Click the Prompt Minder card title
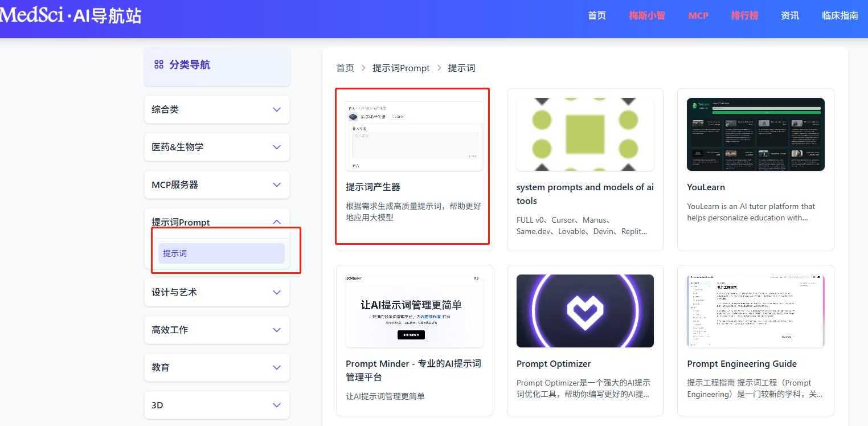Viewport: 868px width, 426px height. click(413, 370)
